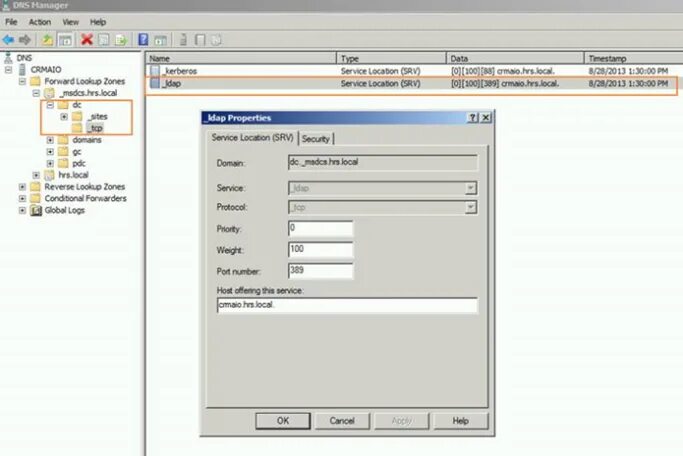
Task: Click the Apply button
Action: coord(401,421)
